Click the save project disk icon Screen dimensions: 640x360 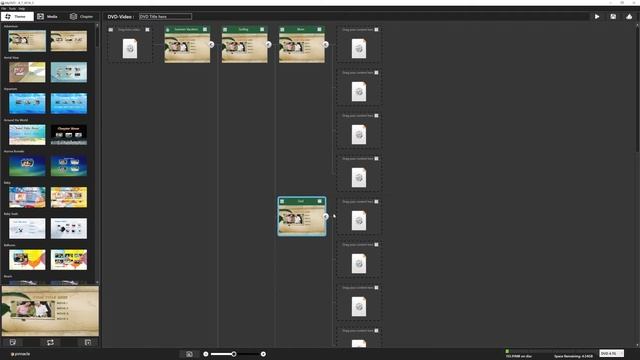click(x=613, y=17)
